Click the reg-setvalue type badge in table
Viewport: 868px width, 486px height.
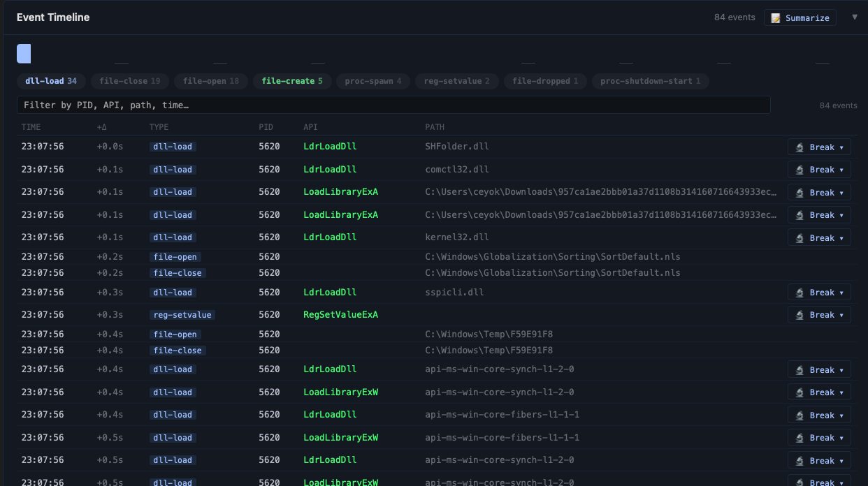[182, 315]
